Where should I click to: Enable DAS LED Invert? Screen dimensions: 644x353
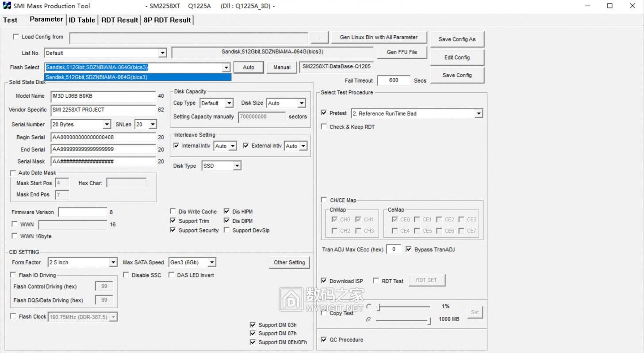(172, 275)
